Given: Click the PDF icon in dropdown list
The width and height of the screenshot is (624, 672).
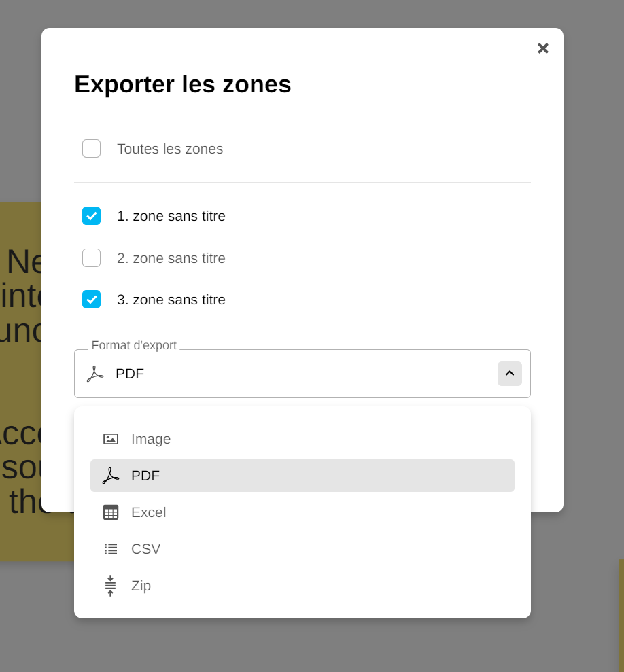Looking at the screenshot, I should pos(111,476).
